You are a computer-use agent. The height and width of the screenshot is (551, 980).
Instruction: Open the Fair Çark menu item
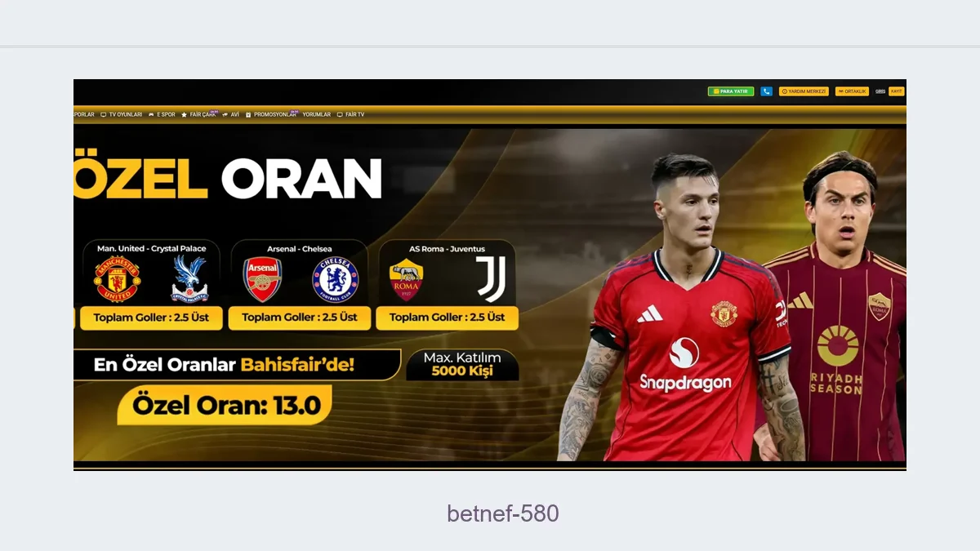click(198, 115)
